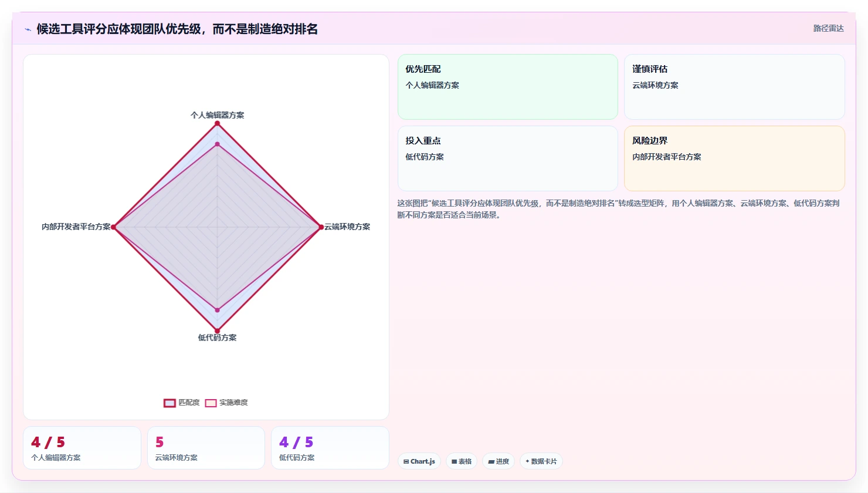Click the 路径雷达 label in header
Image resolution: width=868 pixels, height=493 pixels.
click(x=828, y=28)
